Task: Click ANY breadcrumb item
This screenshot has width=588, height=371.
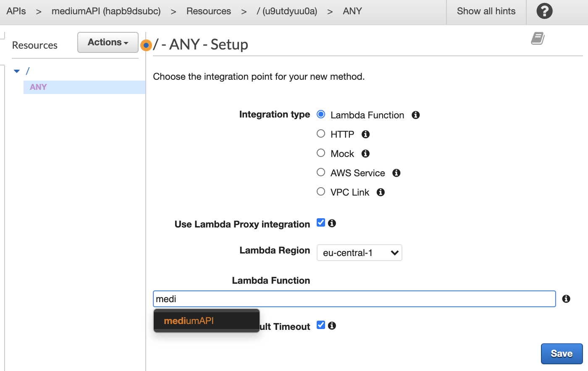Action: coord(352,11)
